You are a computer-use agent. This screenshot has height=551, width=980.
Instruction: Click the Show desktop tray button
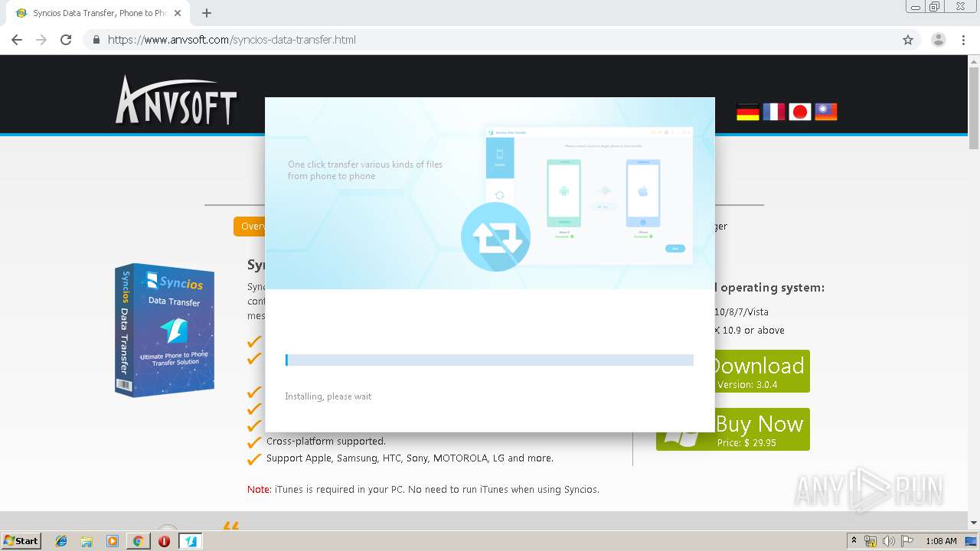(972, 541)
